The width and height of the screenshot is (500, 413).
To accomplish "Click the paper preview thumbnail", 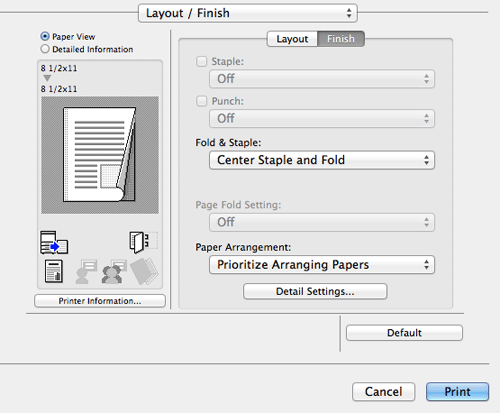I will [x=100, y=155].
